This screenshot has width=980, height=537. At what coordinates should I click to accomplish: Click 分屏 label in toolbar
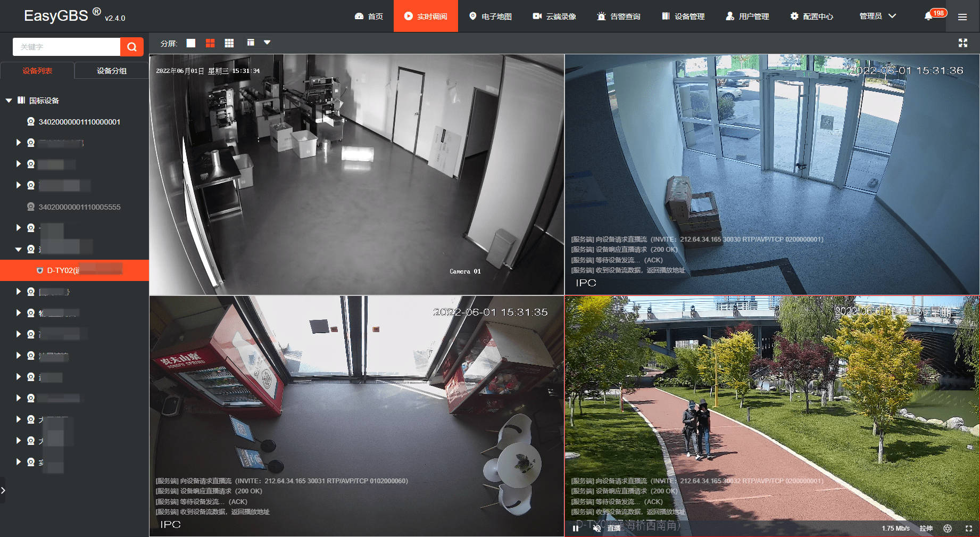tap(169, 43)
